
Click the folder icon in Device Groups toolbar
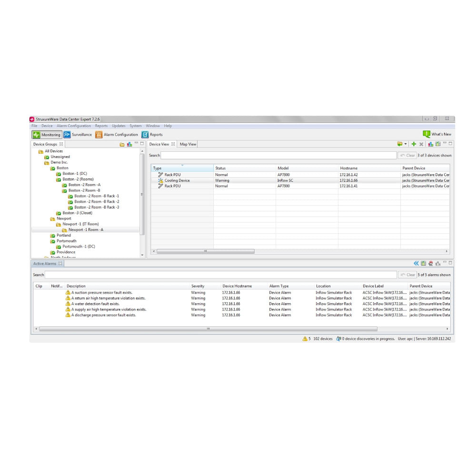(122, 144)
